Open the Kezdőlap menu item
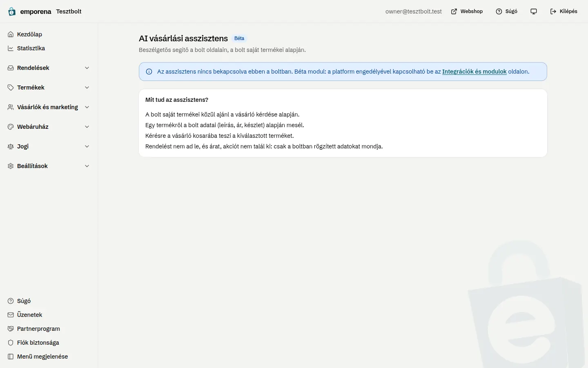This screenshot has height=368, width=588. tap(49, 34)
